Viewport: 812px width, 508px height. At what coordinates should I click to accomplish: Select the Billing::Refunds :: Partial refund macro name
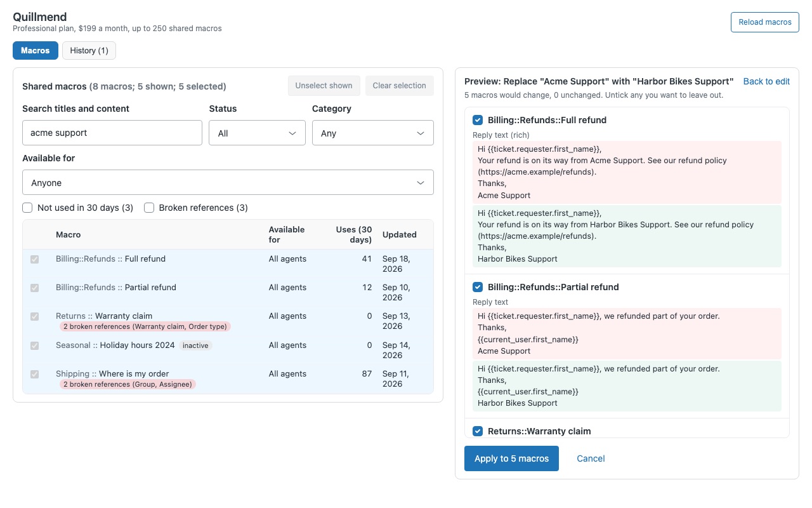116,288
